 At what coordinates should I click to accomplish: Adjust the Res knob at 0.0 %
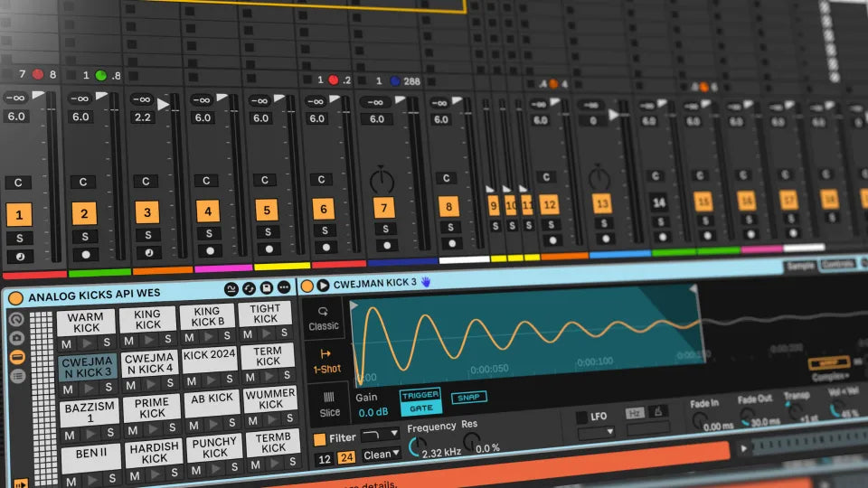(471, 441)
